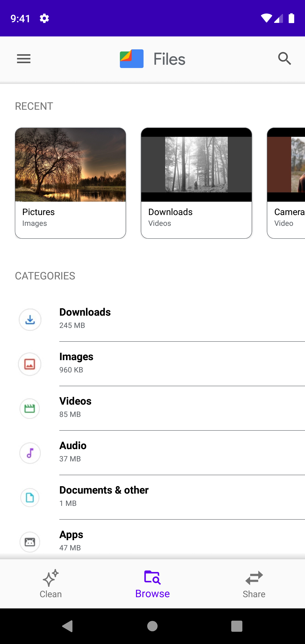Screen dimensions: 305x644
Task: Tap the Documents & other file icon
Action: pyautogui.click(x=30, y=497)
